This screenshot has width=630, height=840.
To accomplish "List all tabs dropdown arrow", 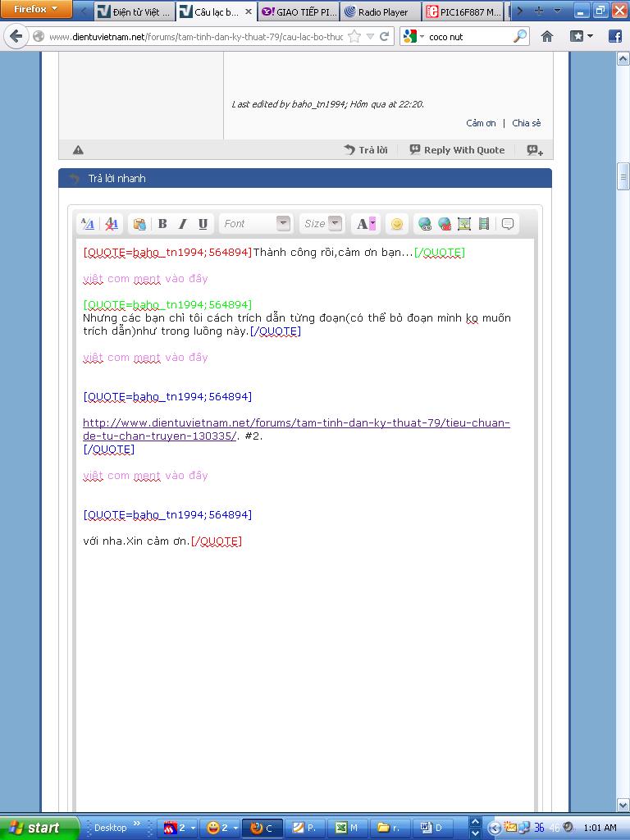I will (x=558, y=11).
